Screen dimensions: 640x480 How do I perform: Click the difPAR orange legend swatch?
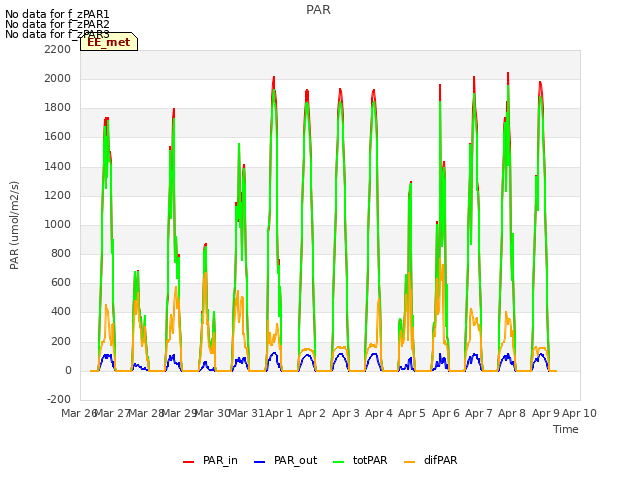tap(409, 462)
